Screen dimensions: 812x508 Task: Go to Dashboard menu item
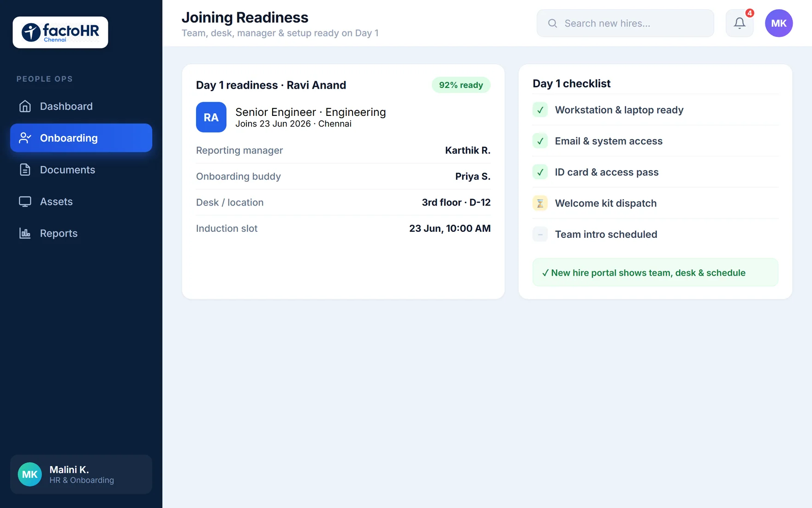pos(81,106)
